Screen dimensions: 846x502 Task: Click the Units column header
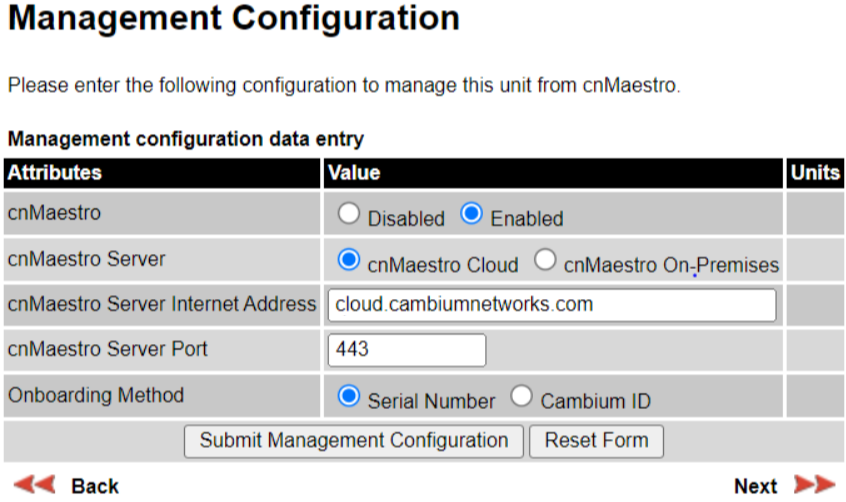pyautogui.click(x=815, y=173)
